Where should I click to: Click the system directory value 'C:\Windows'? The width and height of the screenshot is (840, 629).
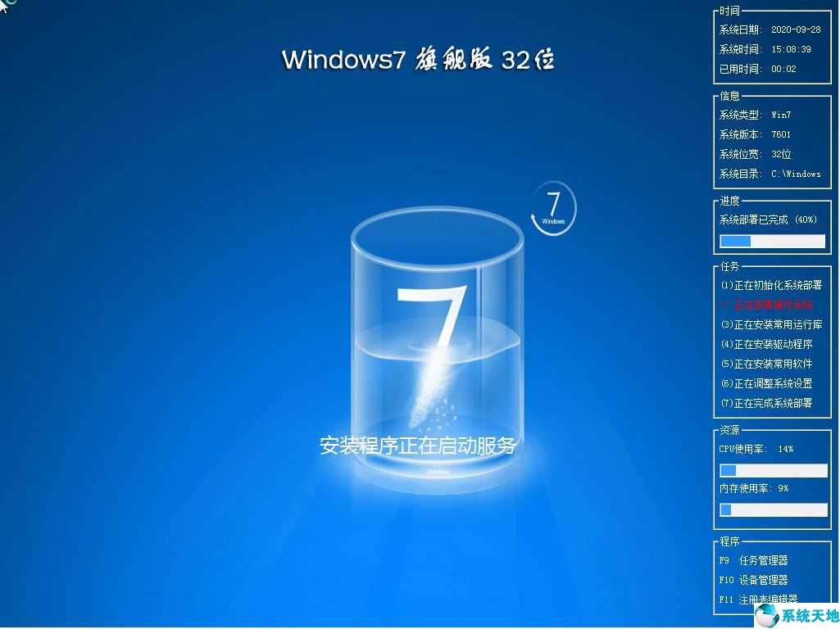[796, 174]
